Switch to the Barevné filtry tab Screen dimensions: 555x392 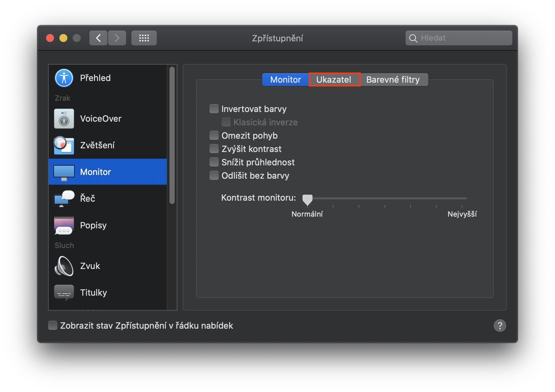click(x=394, y=80)
